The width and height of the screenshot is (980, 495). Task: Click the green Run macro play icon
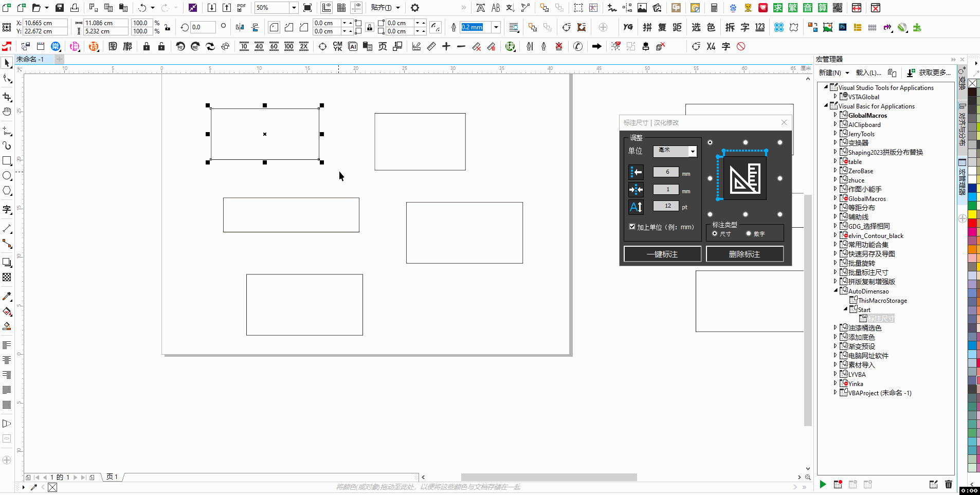pos(823,484)
